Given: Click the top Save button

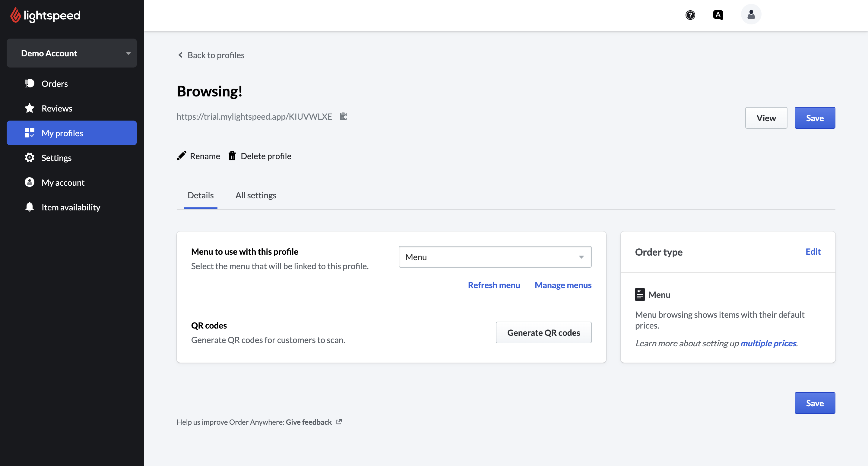Looking at the screenshot, I should tap(814, 118).
